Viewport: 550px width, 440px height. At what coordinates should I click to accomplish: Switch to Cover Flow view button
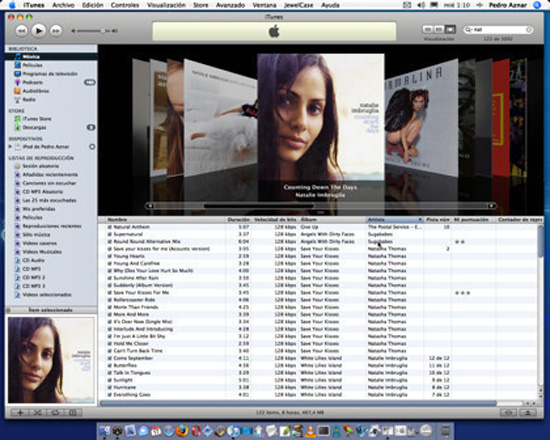(x=450, y=29)
